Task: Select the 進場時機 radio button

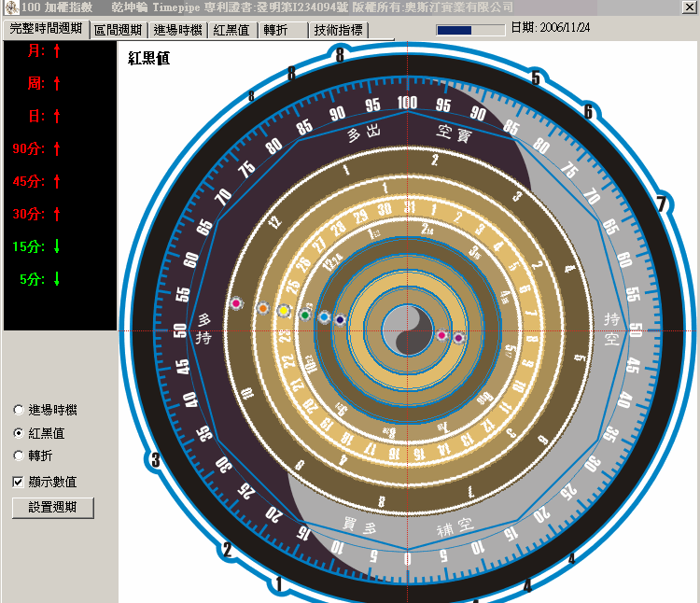Action: pos(19,410)
